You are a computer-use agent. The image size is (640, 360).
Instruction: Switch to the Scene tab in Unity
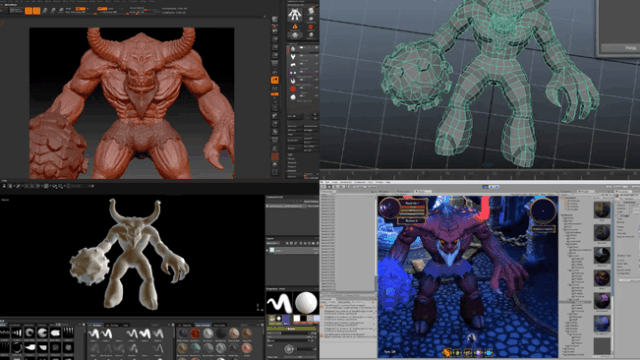coord(383,191)
